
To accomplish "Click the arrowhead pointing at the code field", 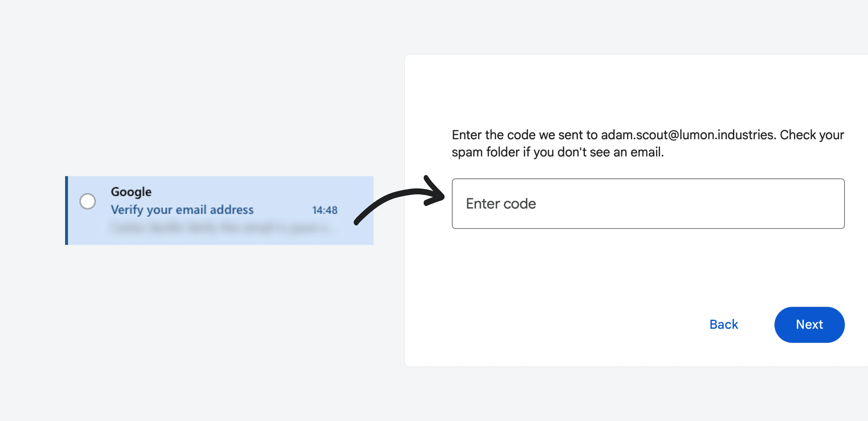I will coord(435,194).
